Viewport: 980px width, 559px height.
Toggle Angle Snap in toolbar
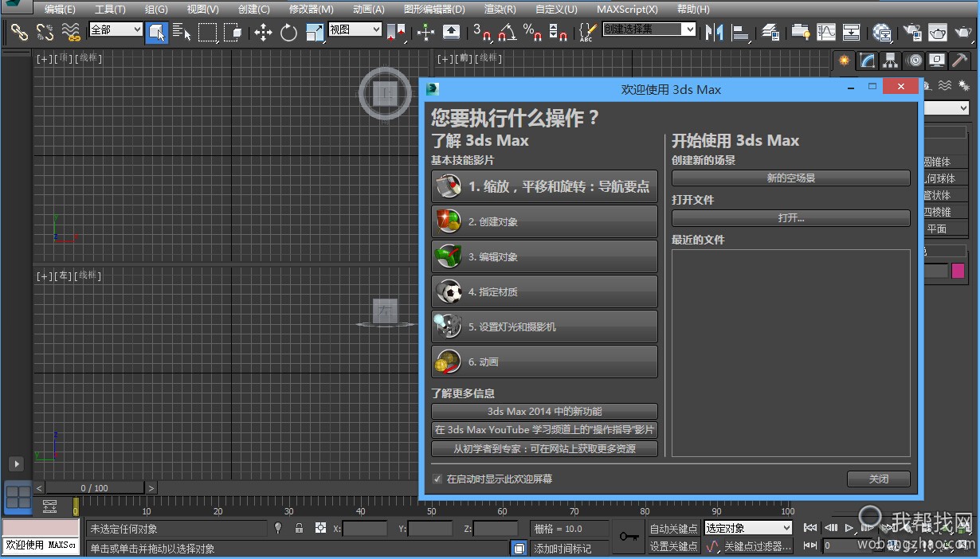[x=507, y=32]
